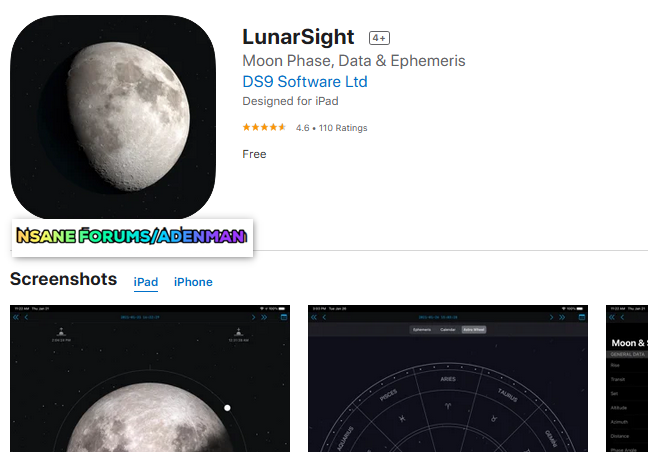
Task: Click double-right chevron in second screenshot
Action: pos(562,317)
